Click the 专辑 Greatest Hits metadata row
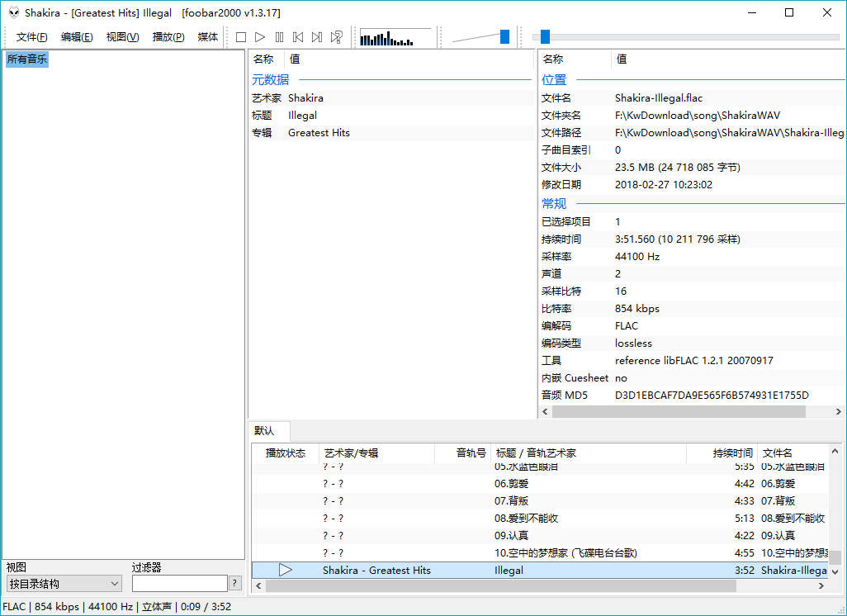The width and height of the screenshot is (847, 616). 391,132
